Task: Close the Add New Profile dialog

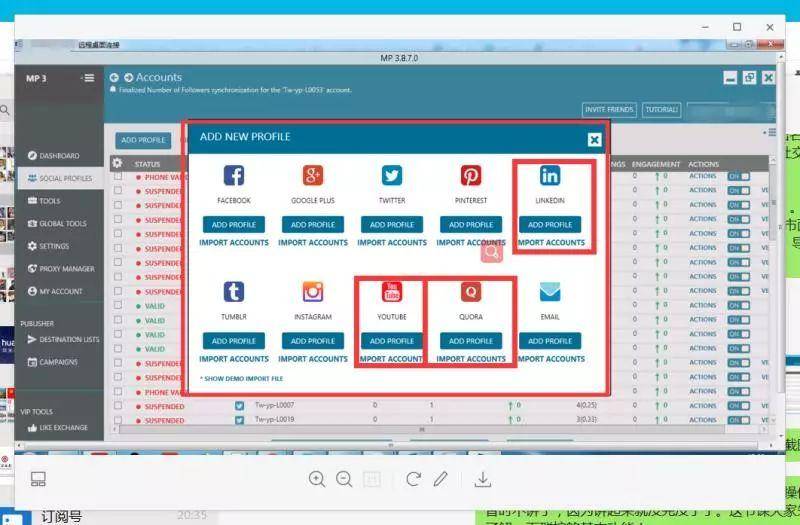Action: 594,140
